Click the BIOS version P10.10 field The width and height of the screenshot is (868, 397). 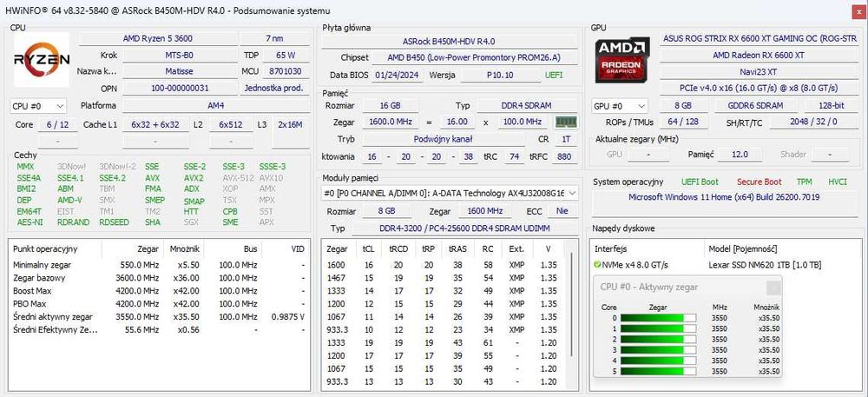coord(500,75)
